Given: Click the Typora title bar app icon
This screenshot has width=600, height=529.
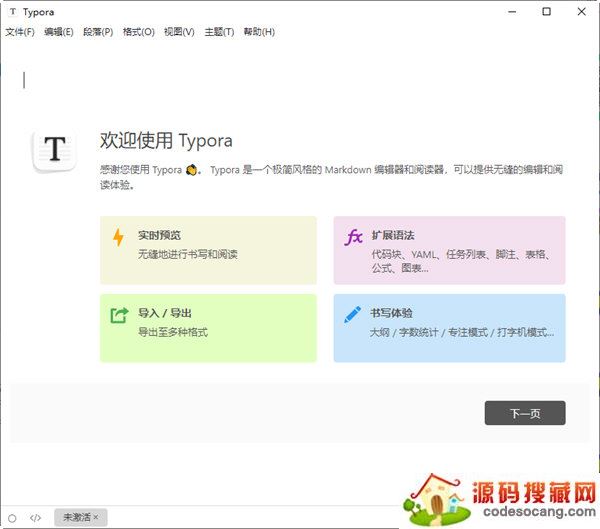Looking at the screenshot, I should 13,12.
